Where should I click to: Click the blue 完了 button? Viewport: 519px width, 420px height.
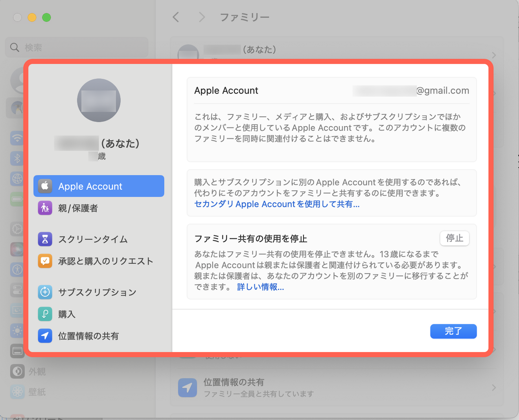pyautogui.click(x=453, y=331)
